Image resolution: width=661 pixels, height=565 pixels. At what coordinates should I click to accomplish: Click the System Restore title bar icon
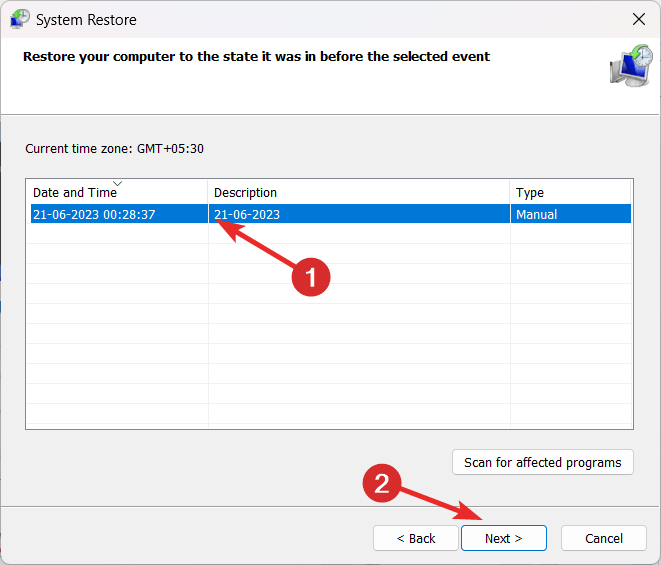(19, 19)
